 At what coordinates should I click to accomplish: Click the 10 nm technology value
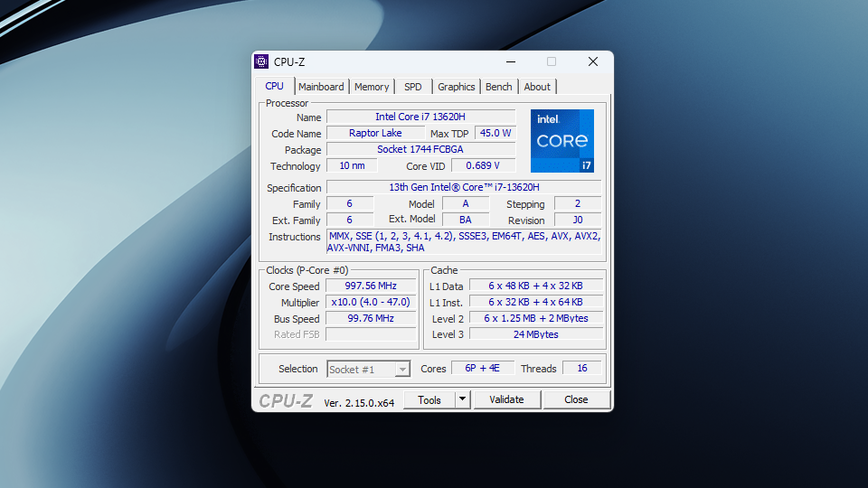pyautogui.click(x=352, y=165)
